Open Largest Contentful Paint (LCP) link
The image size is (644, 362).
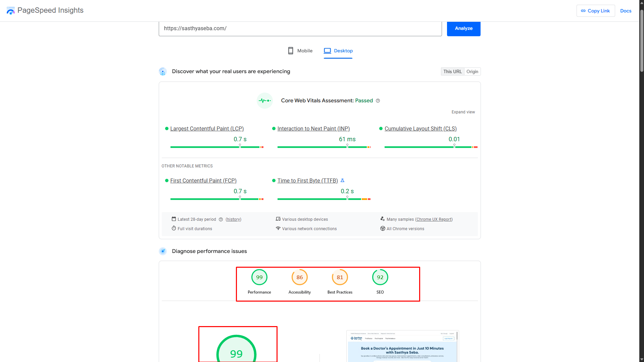207,128
